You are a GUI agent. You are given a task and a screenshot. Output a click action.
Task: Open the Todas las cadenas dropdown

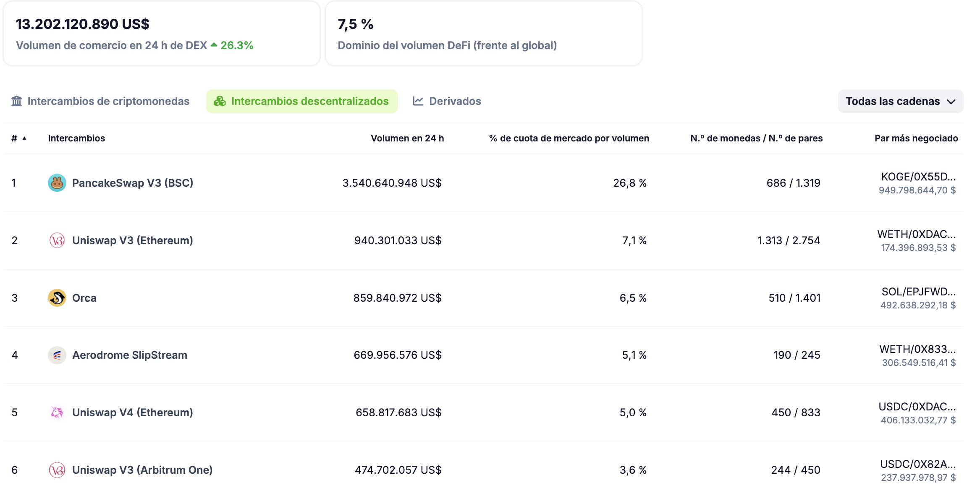point(900,101)
